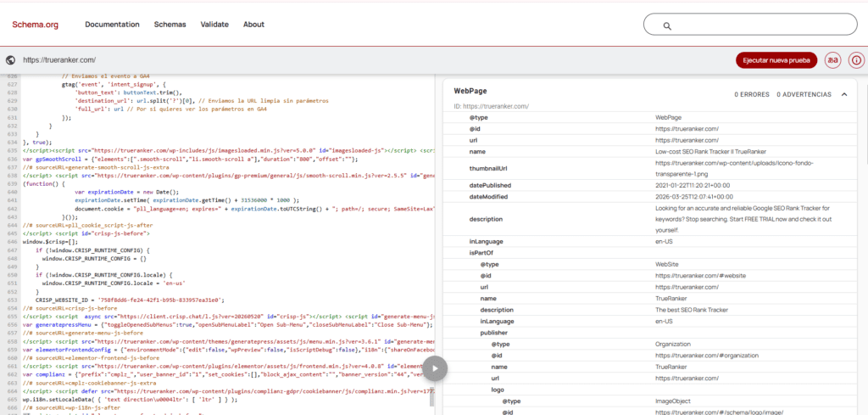
Task: Go to the Validate page
Action: (x=214, y=25)
